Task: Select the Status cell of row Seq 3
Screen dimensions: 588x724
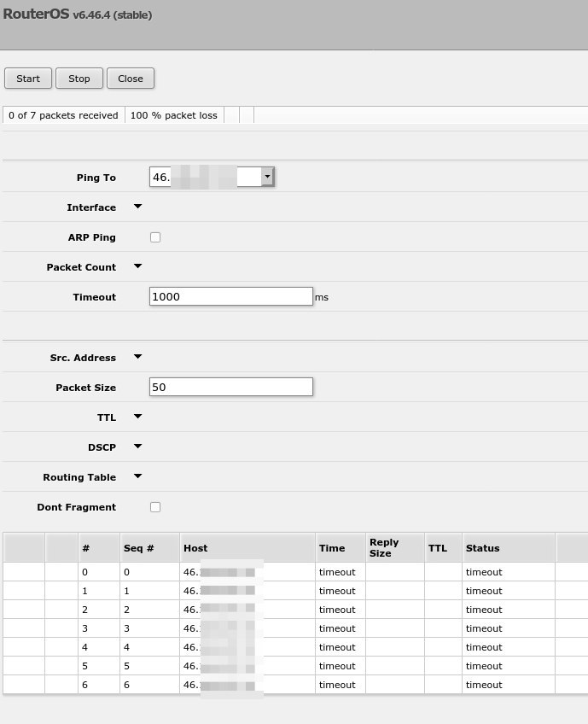Action: point(509,628)
